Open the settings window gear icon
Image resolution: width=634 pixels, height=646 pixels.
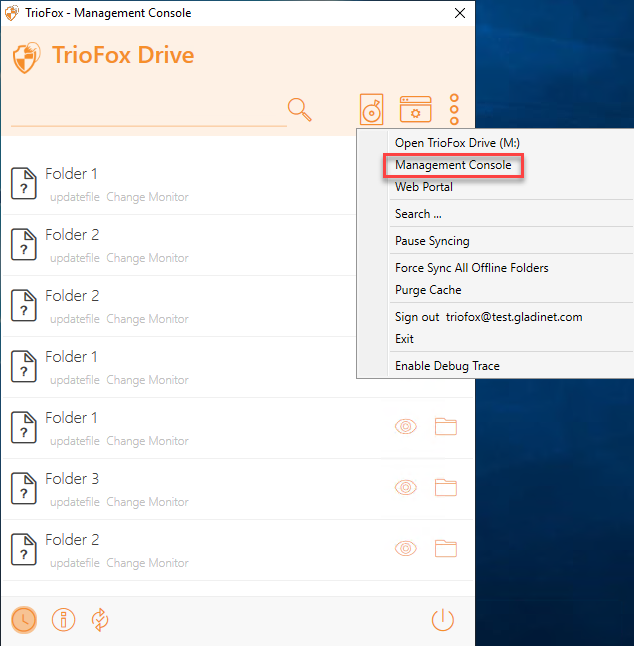[415, 109]
